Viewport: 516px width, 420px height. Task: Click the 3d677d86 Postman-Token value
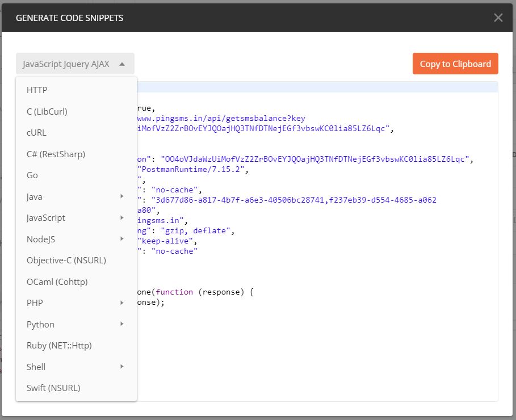[x=293, y=200]
